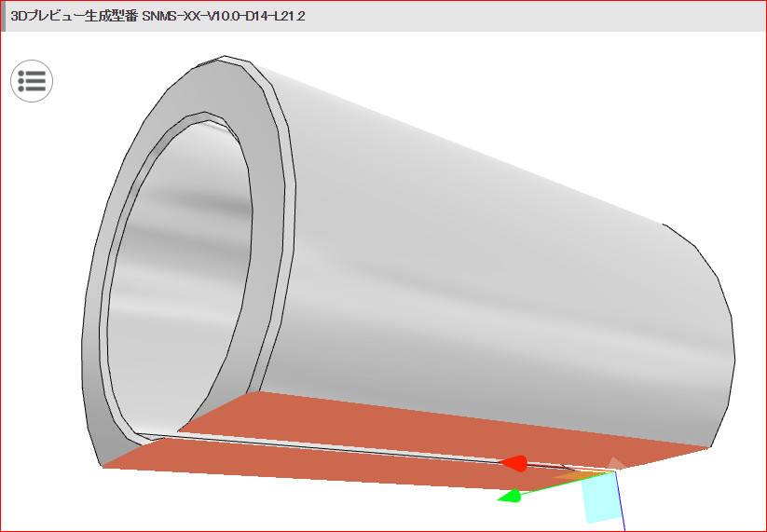This screenshot has width=767, height=532.
Task: Click the green Y-axis arrow of the gizmo
Action: point(509,496)
